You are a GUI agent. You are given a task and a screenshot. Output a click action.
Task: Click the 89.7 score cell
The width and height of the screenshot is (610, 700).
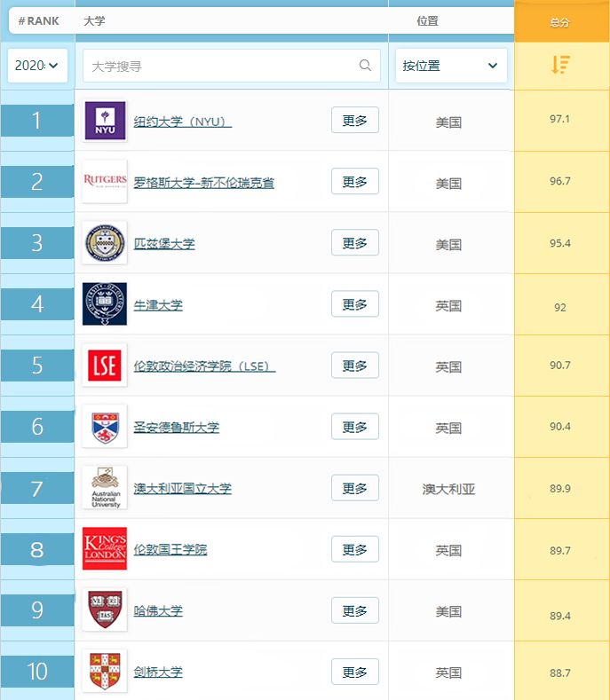click(x=560, y=550)
